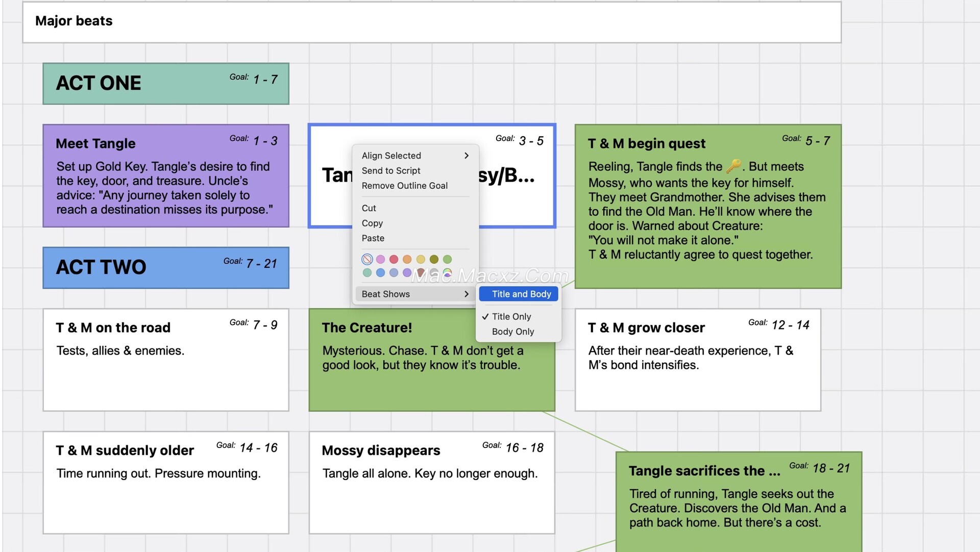Apply the orange color swatch

tap(407, 259)
